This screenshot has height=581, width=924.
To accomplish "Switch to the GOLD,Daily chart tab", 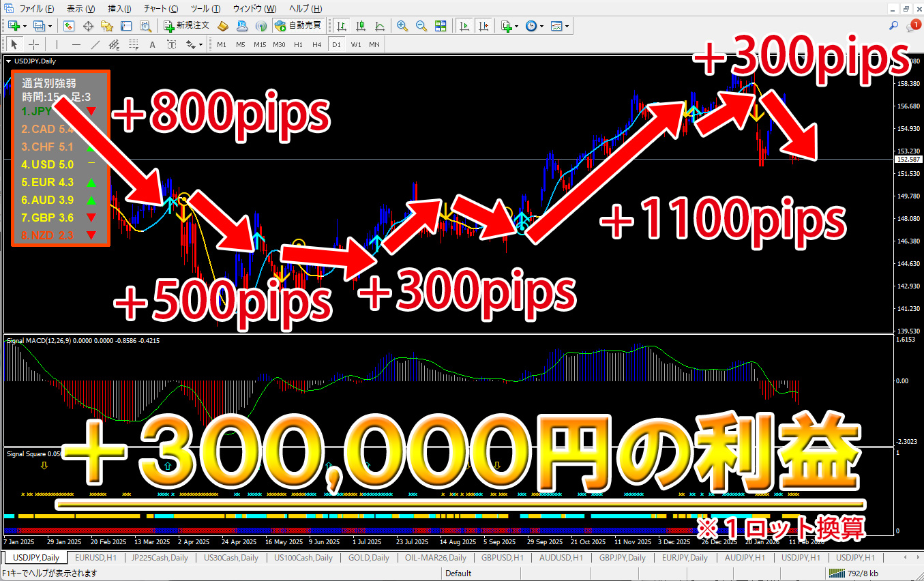I will [368, 558].
